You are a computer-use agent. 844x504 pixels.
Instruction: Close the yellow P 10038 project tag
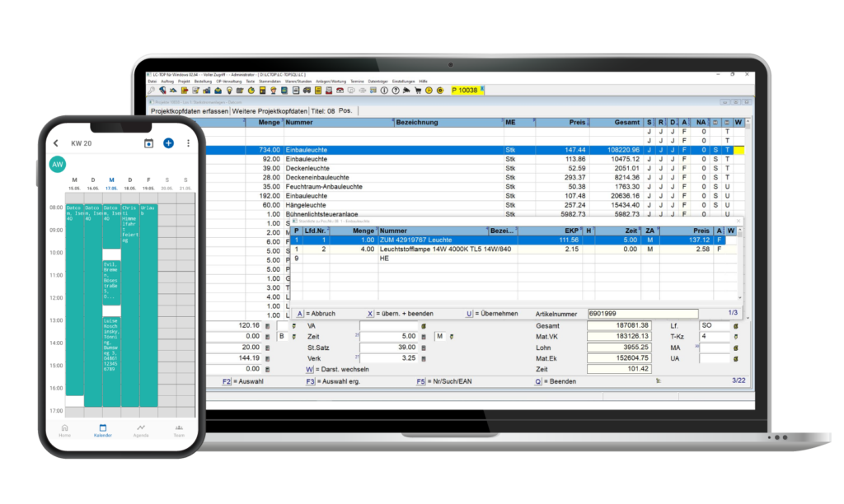[x=482, y=88]
